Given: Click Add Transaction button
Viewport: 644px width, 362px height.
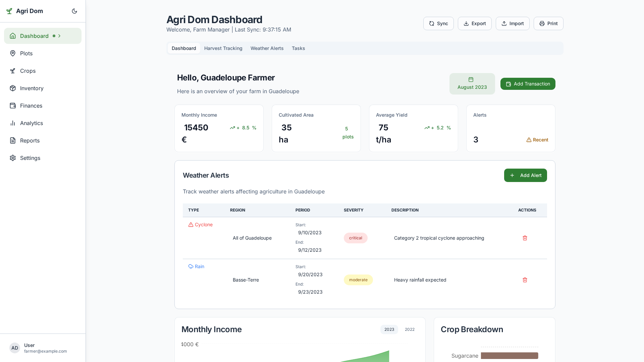Looking at the screenshot, I should pyautogui.click(x=528, y=84).
